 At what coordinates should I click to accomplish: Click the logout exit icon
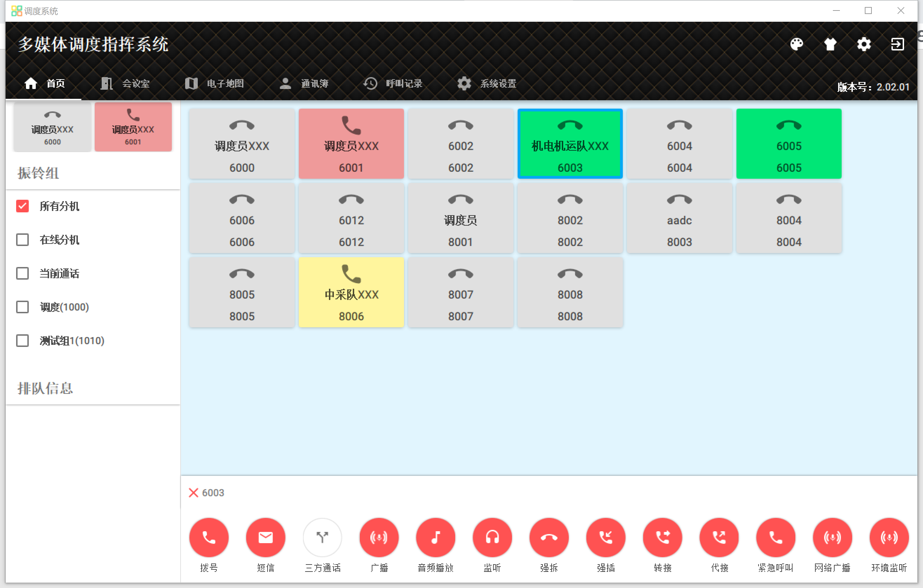897,45
